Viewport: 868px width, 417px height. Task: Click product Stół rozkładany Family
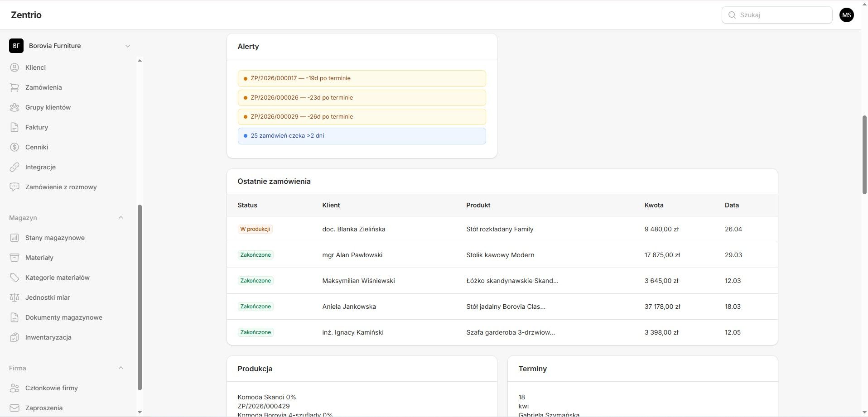click(x=500, y=229)
